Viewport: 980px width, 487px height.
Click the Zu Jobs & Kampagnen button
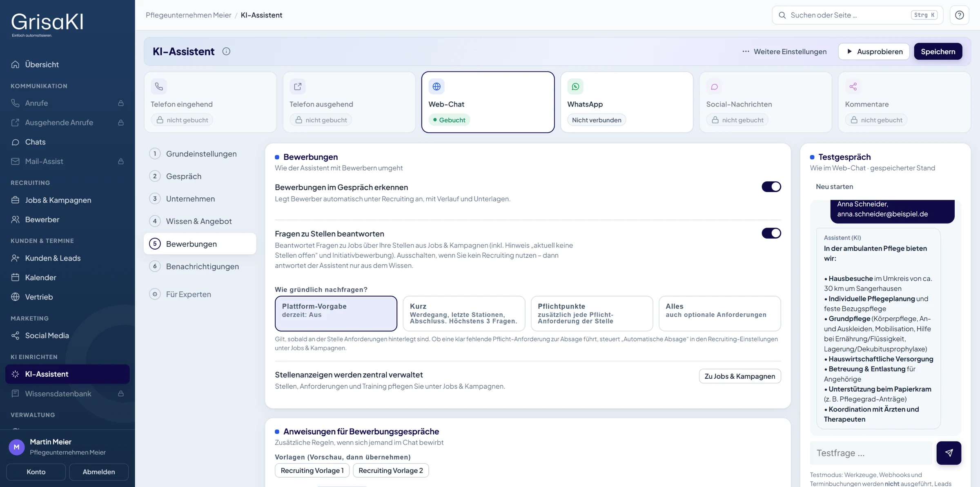click(739, 376)
